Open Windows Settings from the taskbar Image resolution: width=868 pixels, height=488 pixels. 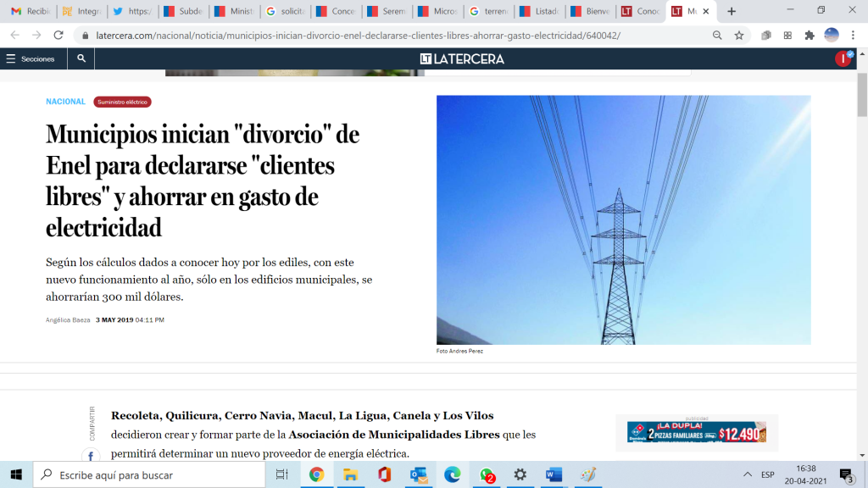pyautogui.click(x=520, y=474)
